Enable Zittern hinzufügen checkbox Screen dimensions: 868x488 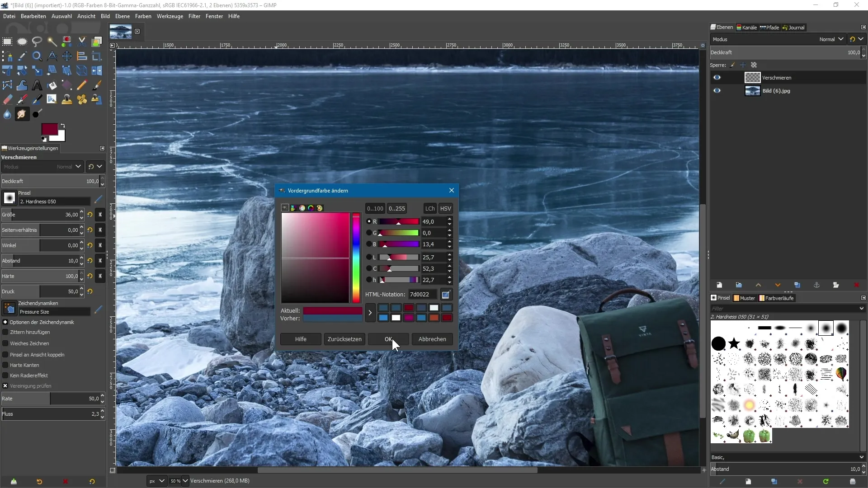click(5, 332)
